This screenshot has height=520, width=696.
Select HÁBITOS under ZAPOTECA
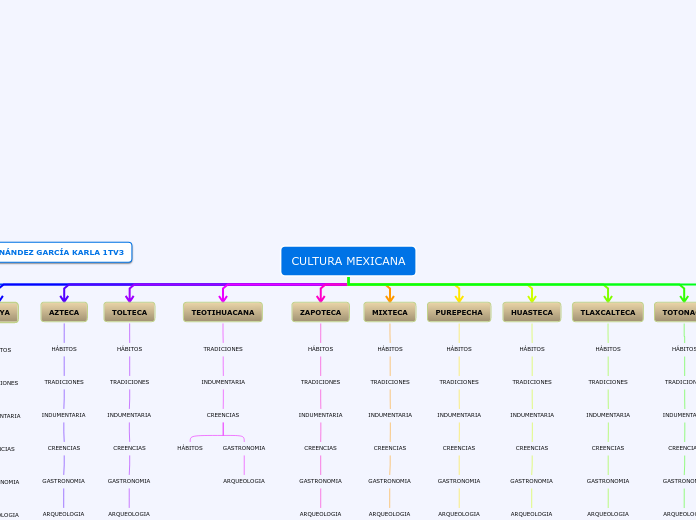320,349
